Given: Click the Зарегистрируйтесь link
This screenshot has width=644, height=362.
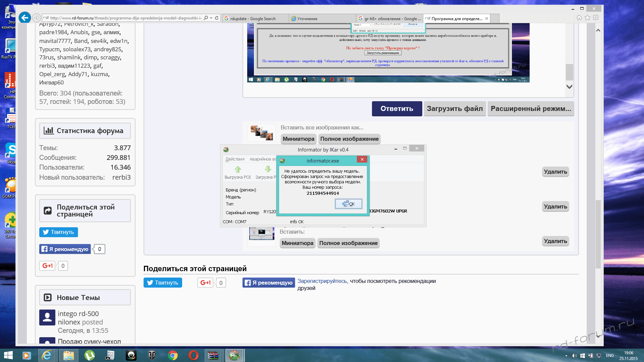Looking at the screenshot, I should click(x=322, y=281).
